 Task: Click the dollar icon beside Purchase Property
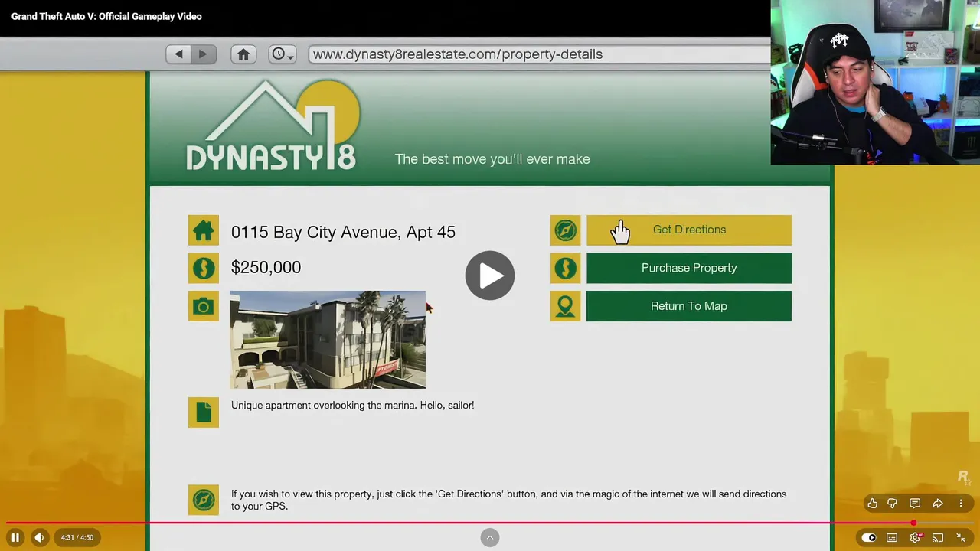[x=565, y=269]
